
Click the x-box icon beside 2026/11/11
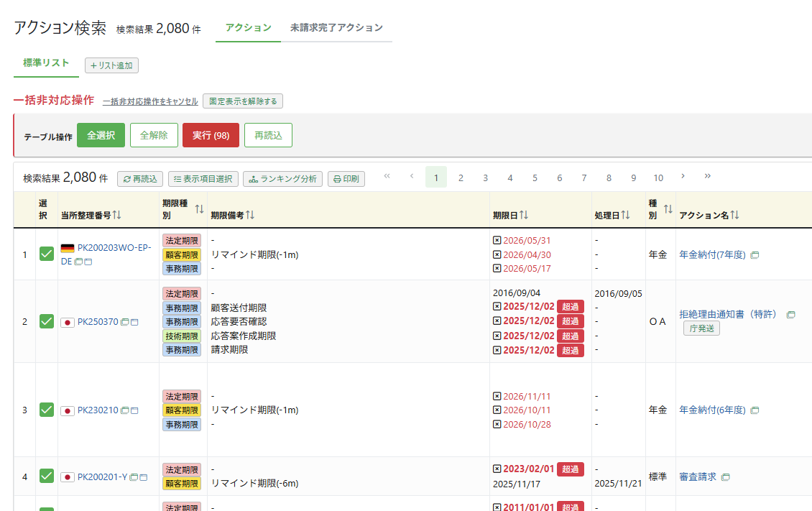497,396
